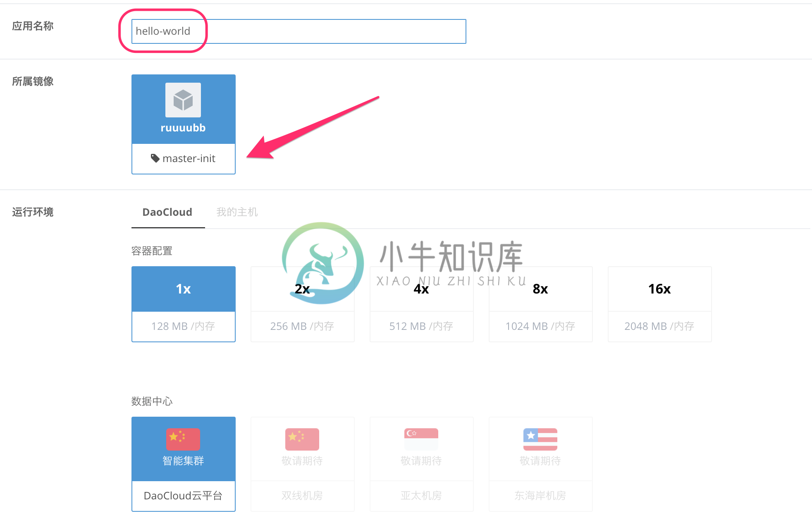Click the US flag above 东海岸机房
Viewport: 812px width, 525px height.
point(540,439)
